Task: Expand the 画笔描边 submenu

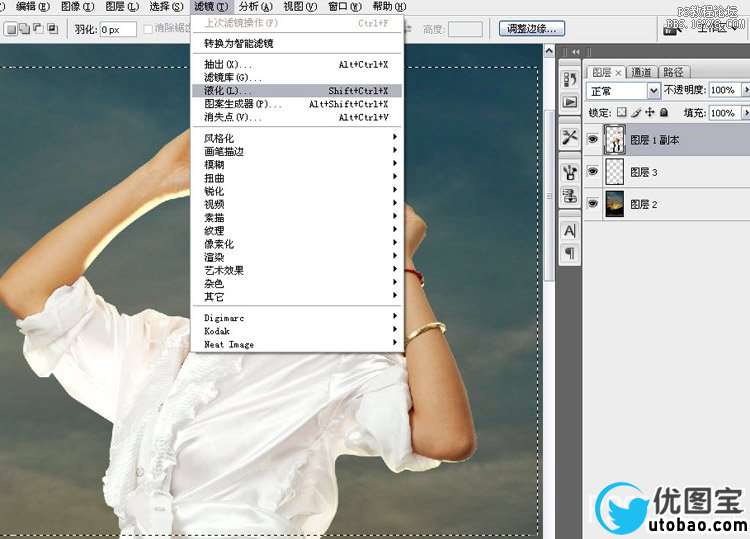Action: click(297, 152)
